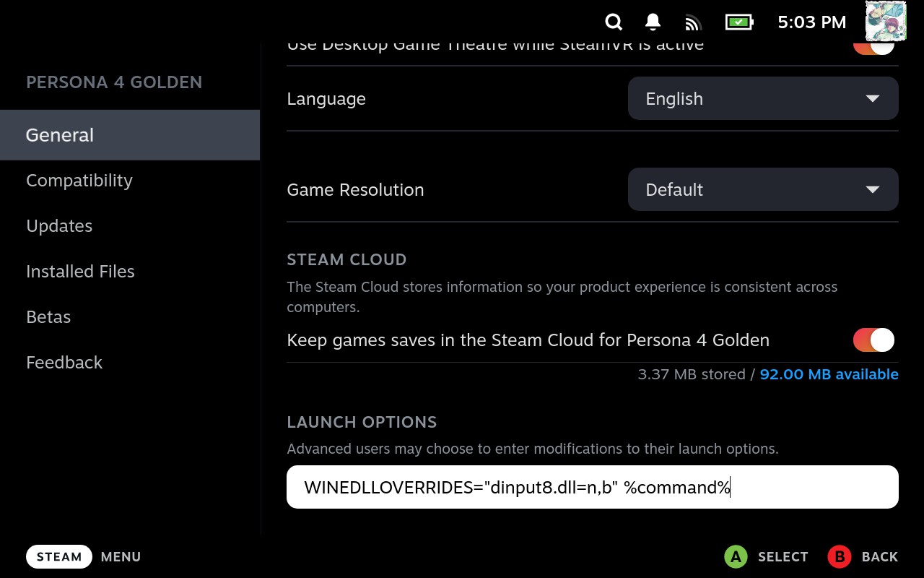
Task: Open the Feedback section
Action: pos(64,362)
